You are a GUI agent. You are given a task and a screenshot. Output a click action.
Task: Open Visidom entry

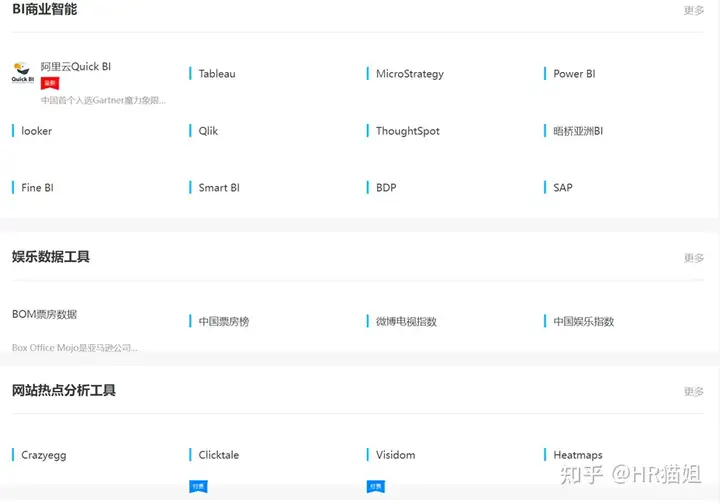[x=395, y=455]
